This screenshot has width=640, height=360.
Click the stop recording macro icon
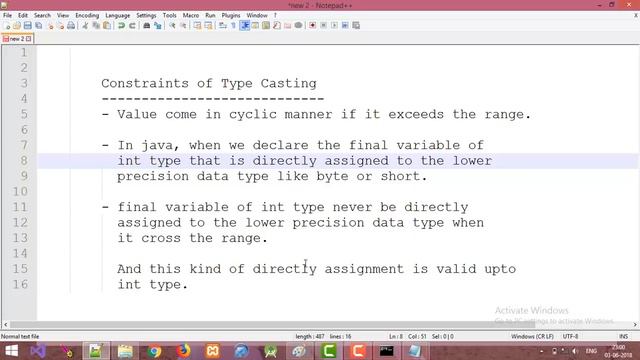323,25
